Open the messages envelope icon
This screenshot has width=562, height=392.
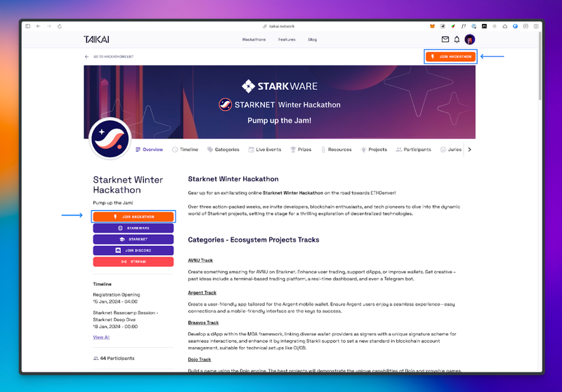(445, 39)
